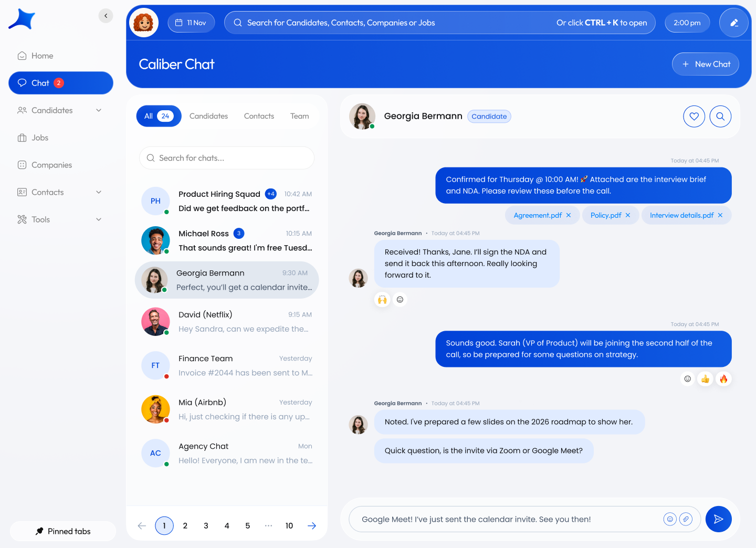Open the Product Hiring Squad chat

(x=227, y=201)
